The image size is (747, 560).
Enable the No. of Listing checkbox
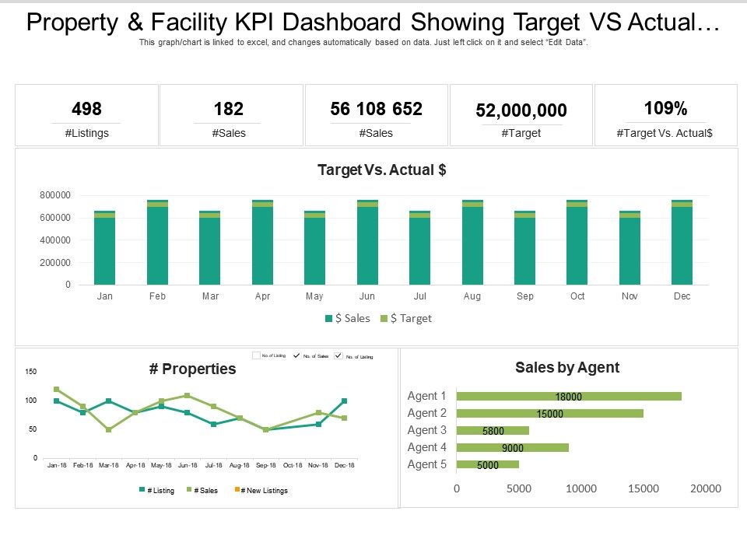257,355
